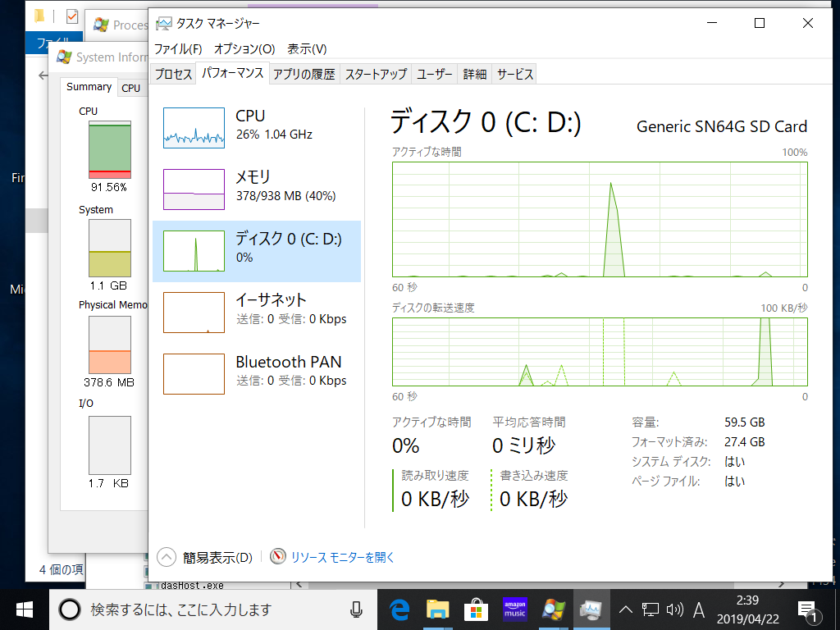Select the Bluetooth PAN network entry
Screen dimensions: 840x630
click(x=257, y=374)
